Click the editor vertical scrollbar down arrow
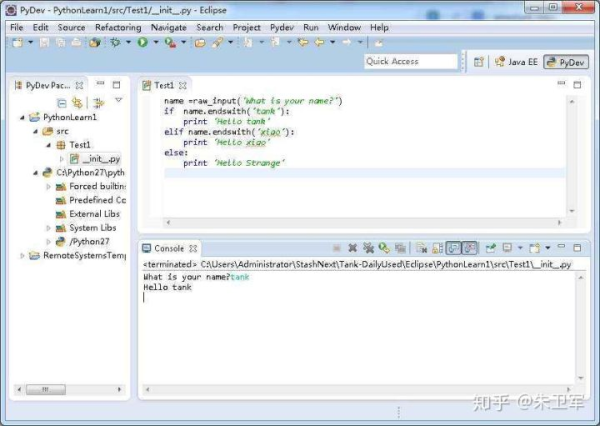The image size is (600, 426). 572,211
